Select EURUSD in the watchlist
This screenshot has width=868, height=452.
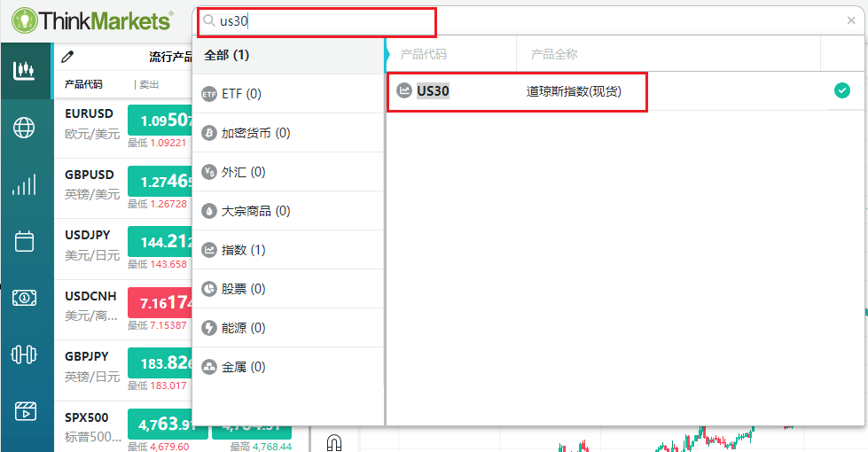[90, 113]
